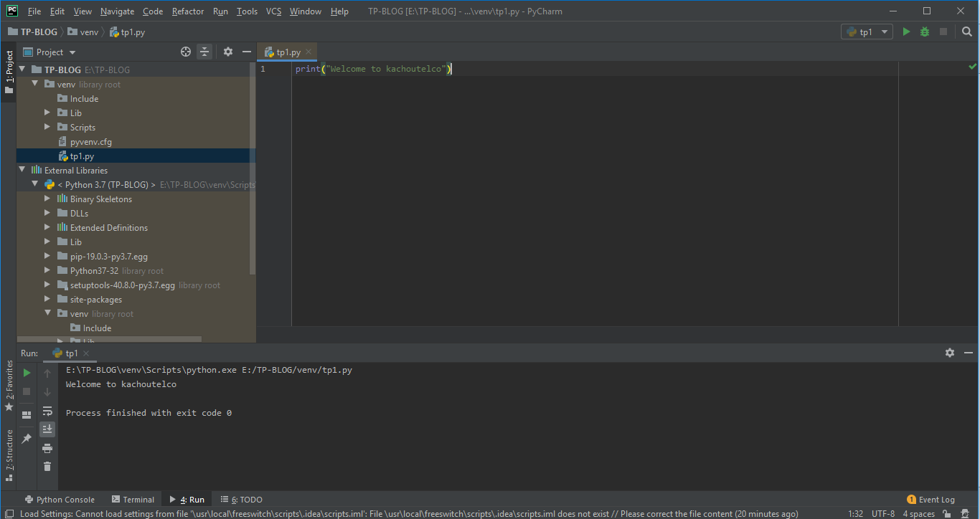Click UTF-8 encoding in status bar
This screenshot has width=980, height=519.
click(x=882, y=514)
